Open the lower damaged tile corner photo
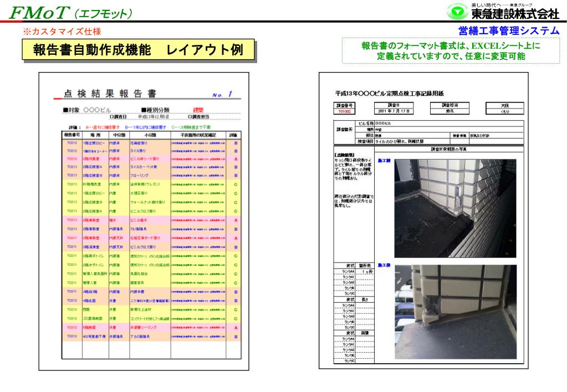Viewport: 567px width, 392px height. [455, 312]
